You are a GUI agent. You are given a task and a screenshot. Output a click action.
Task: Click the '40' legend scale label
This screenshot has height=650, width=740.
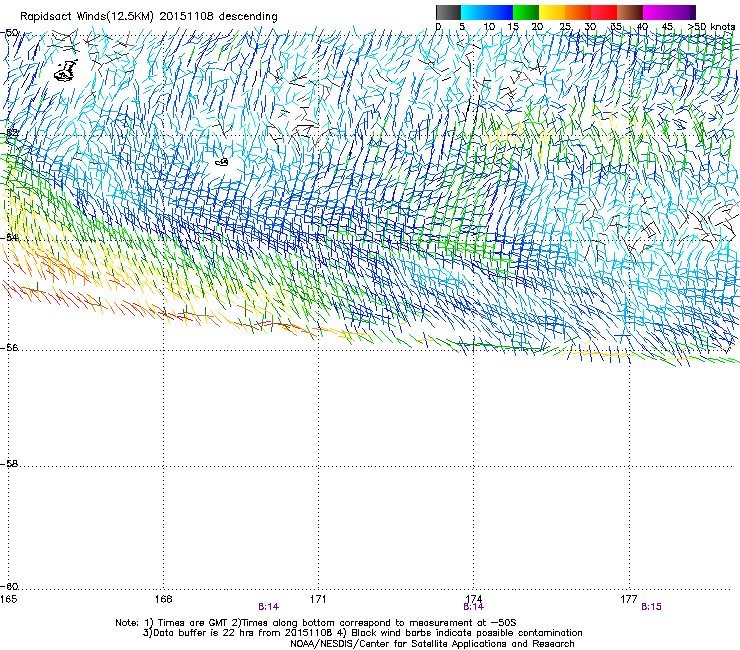(x=642, y=27)
